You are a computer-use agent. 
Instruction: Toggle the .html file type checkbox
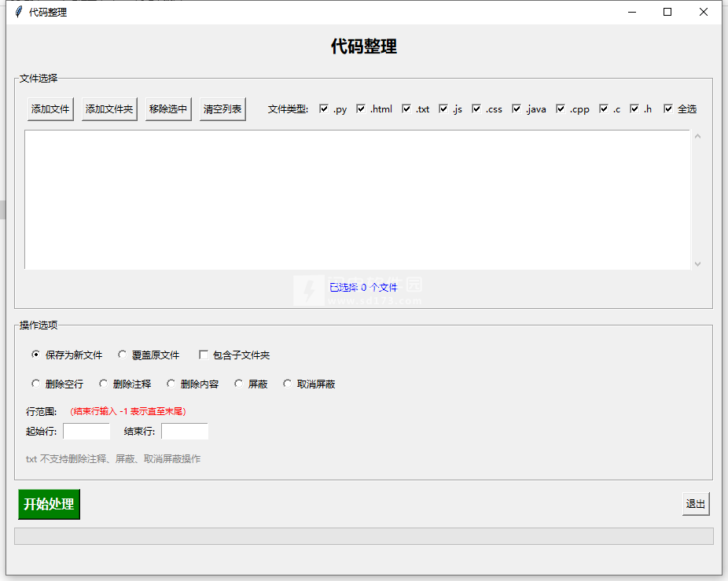pos(361,109)
